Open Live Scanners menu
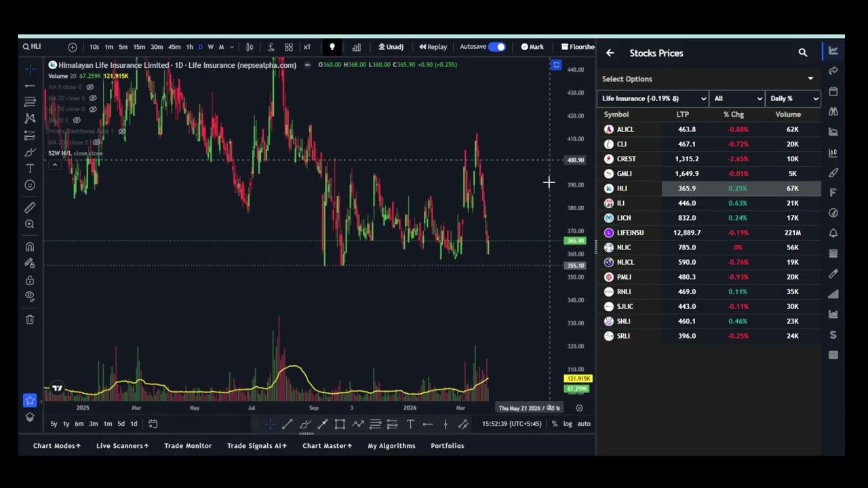Image resolution: width=868 pixels, height=488 pixels. pyautogui.click(x=122, y=446)
